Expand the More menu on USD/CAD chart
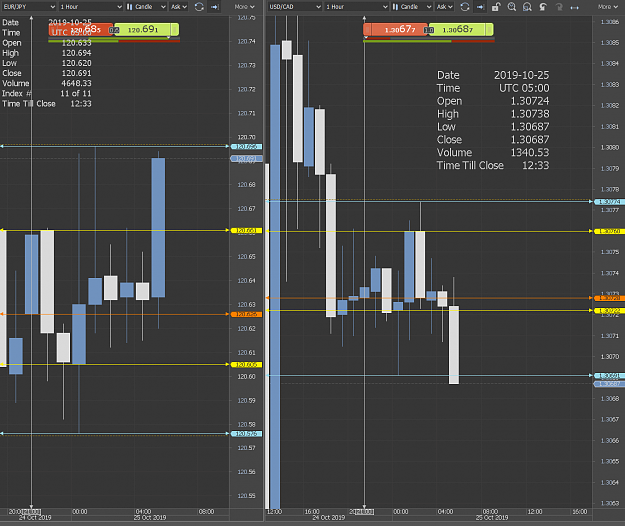This screenshot has height=526, width=625. click(x=608, y=6)
